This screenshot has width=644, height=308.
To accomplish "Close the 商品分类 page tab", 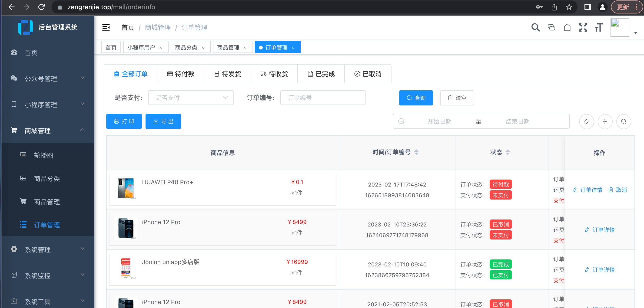I will 203,48.
